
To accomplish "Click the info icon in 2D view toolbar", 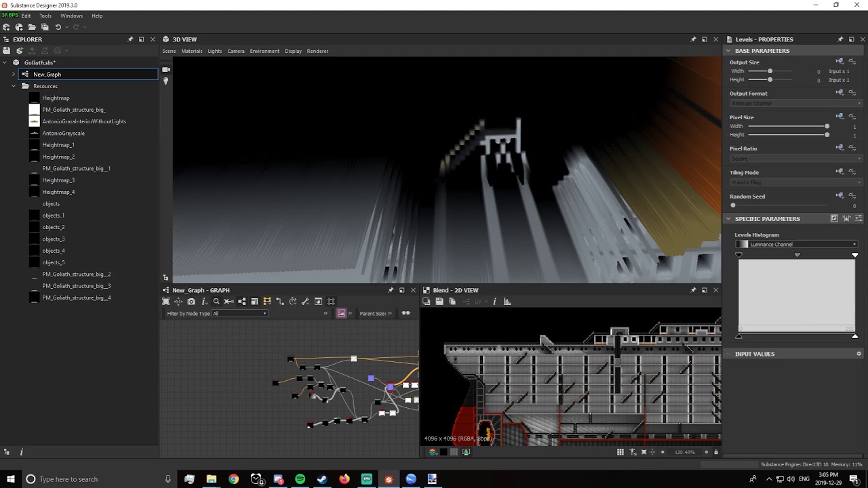I will (x=494, y=302).
